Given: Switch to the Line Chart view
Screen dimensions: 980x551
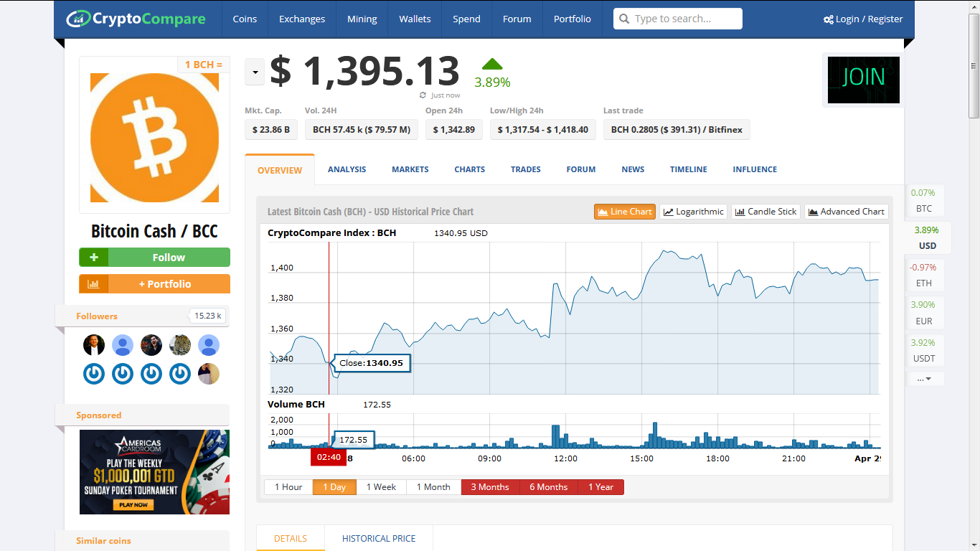Looking at the screenshot, I should 625,212.
